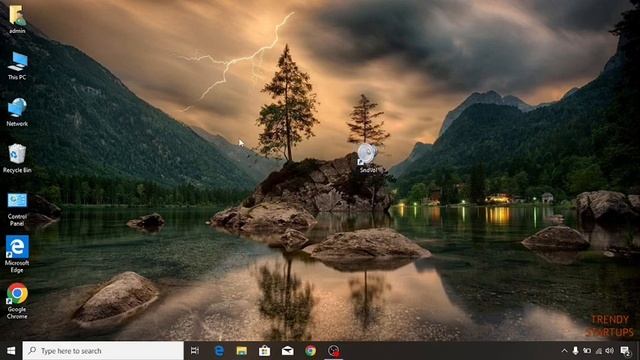
Task: Select the Recycle Bin desktop icon
Action: pyautogui.click(x=17, y=158)
